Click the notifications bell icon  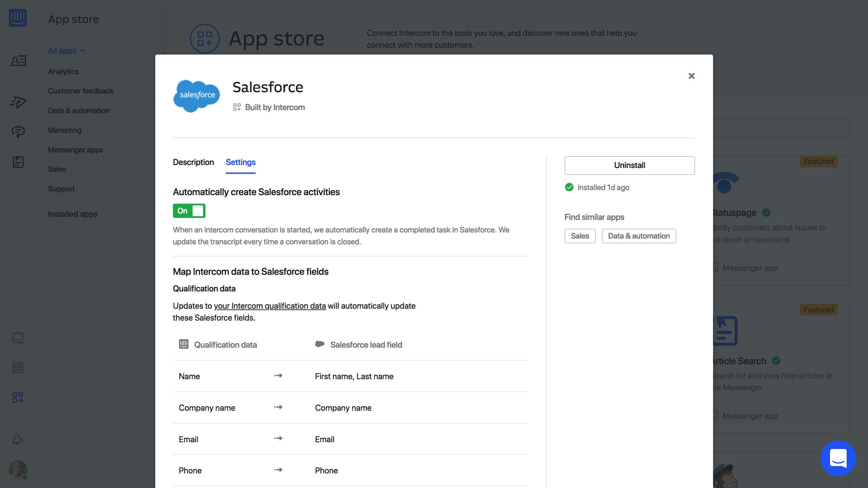[18, 439]
